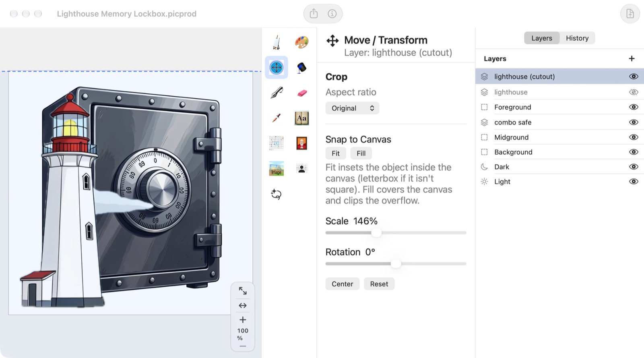644x358 pixels.
Task: Click the share icon in title bar
Action: pyautogui.click(x=314, y=14)
